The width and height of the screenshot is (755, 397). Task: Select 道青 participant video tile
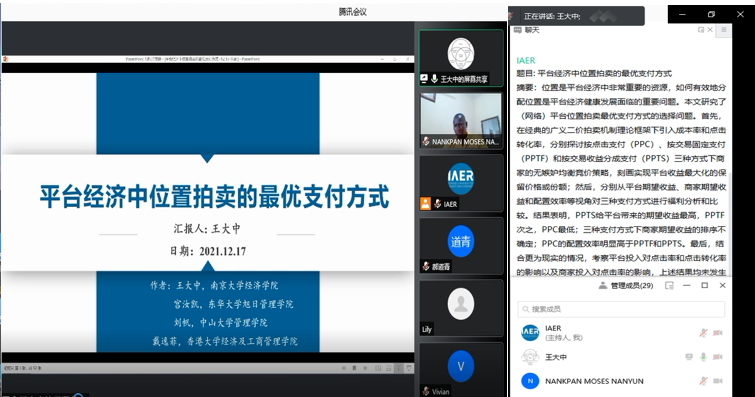coord(461,245)
